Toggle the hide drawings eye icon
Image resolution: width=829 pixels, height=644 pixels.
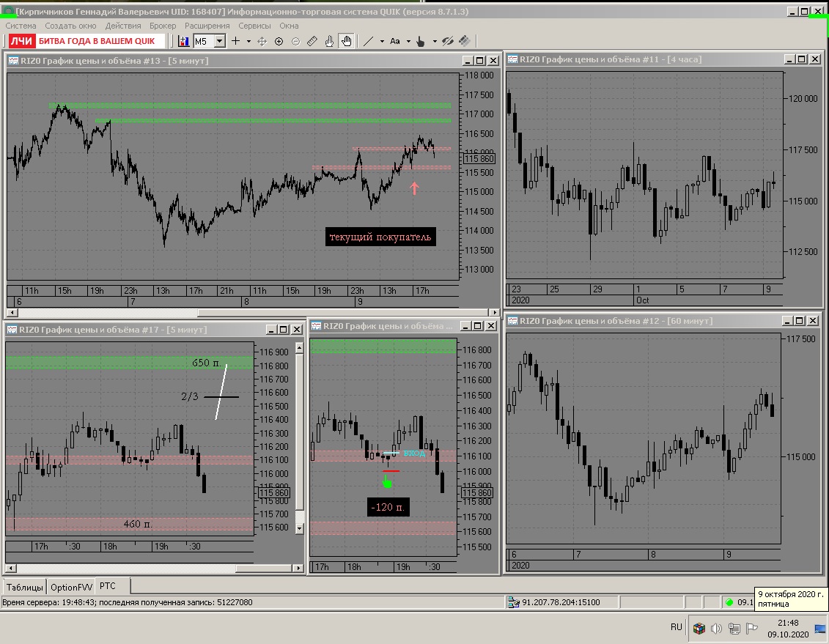tap(448, 41)
